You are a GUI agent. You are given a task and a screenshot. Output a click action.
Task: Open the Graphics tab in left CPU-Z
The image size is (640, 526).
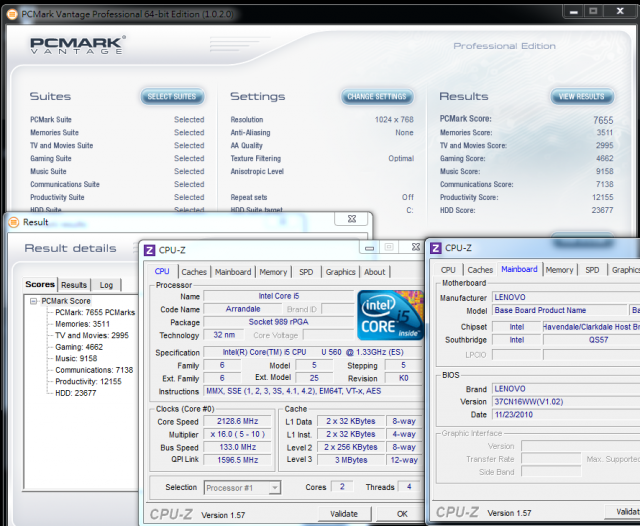[340, 272]
